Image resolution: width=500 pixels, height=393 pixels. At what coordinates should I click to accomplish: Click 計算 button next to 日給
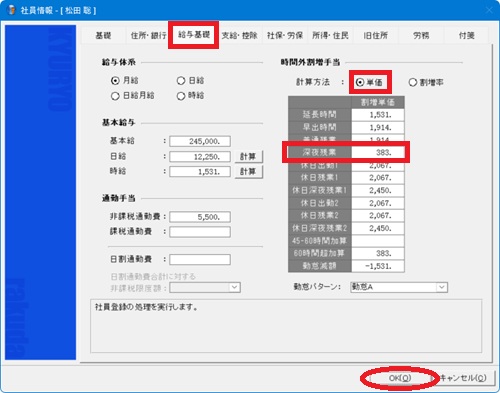(x=248, y=156)
